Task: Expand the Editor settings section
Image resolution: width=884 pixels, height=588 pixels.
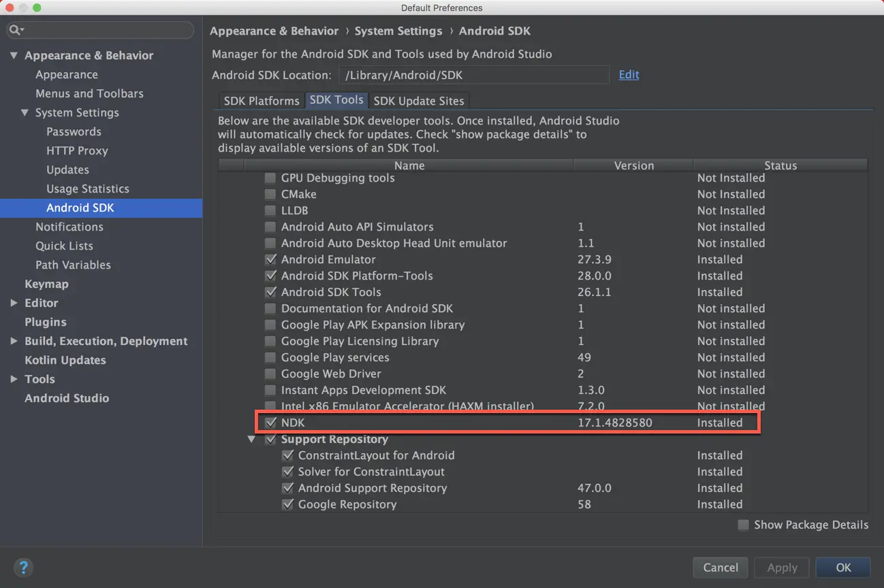Action: click(13, 303)
